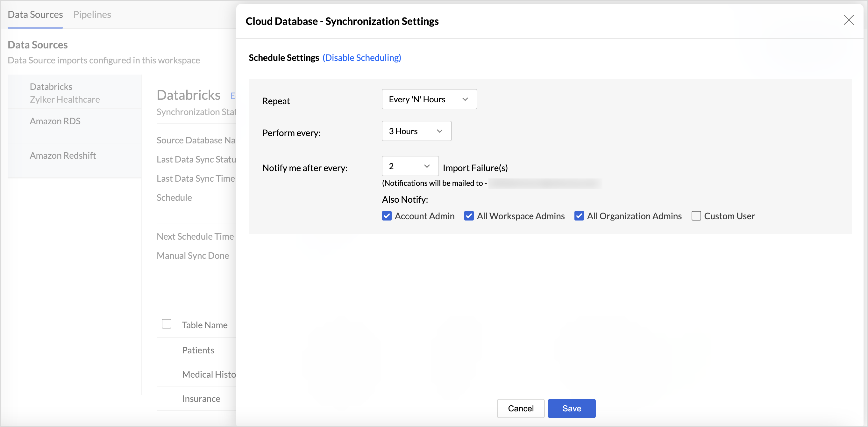Viewport: 868px width, 427px height.
Task: Click the Medical History table row
Action: (209, 374)
